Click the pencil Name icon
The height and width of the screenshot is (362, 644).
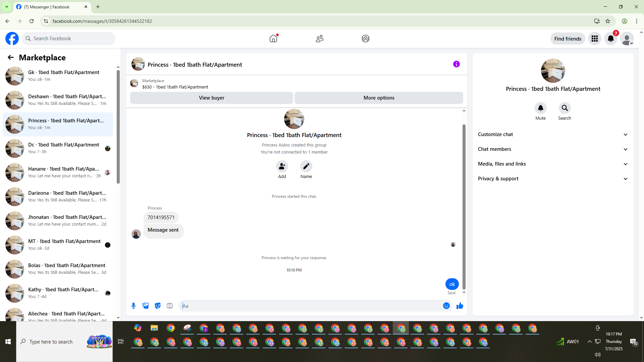(x=306, y=166)
